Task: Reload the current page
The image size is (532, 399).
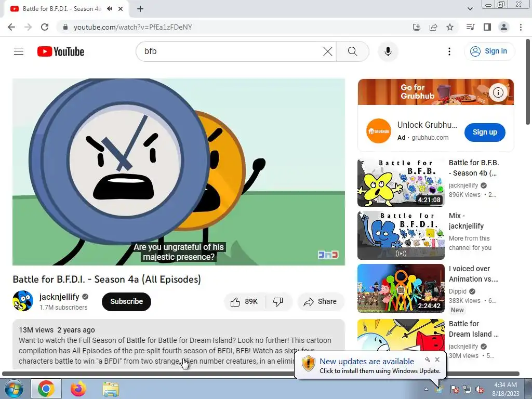Action: pos(45,27)
